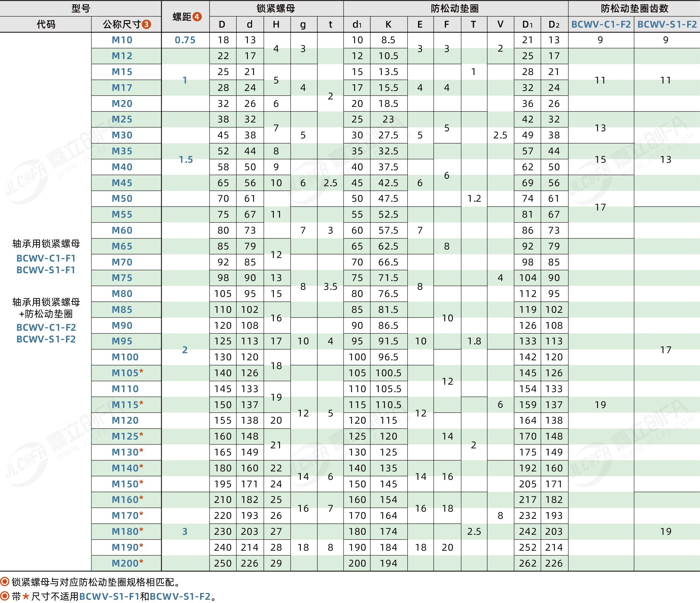The width and height of the screenshot is (700, 603).
Task: Click the first footnote bullet circle icon
Action: point(5,582)
